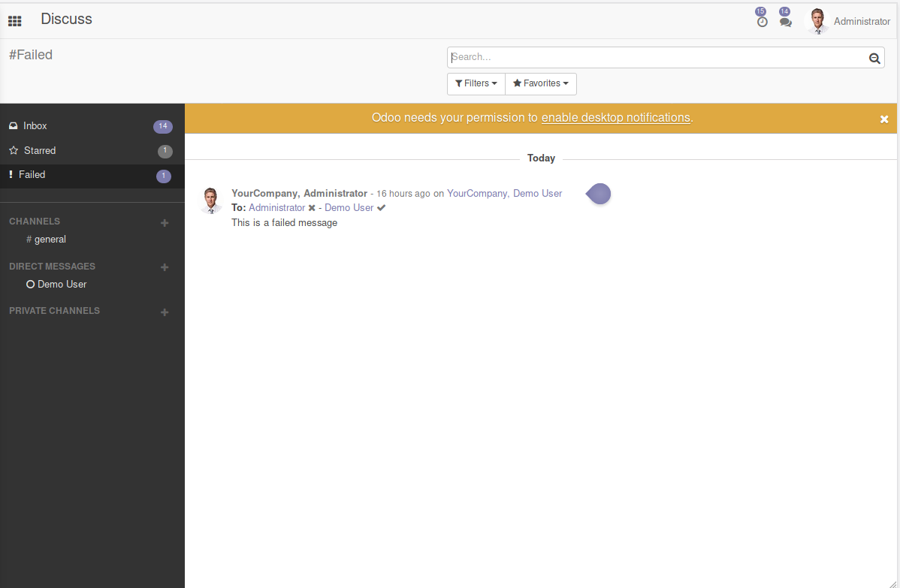Click the enable desktop notifications link
Image resolution: width=900 pixels, height=588 pixels.
point(615,117)
